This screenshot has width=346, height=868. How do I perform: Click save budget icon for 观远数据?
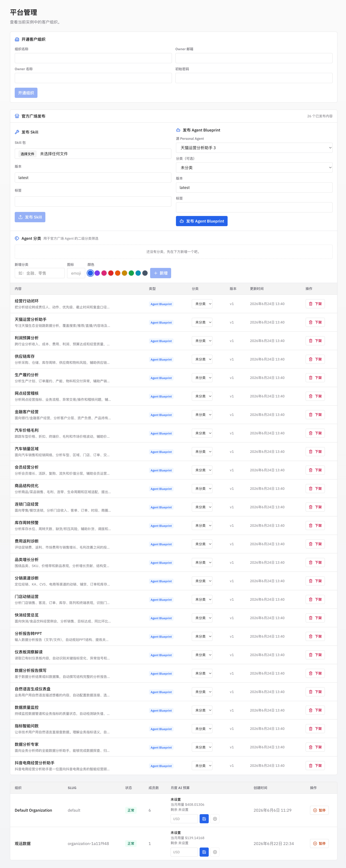[204, 852]
